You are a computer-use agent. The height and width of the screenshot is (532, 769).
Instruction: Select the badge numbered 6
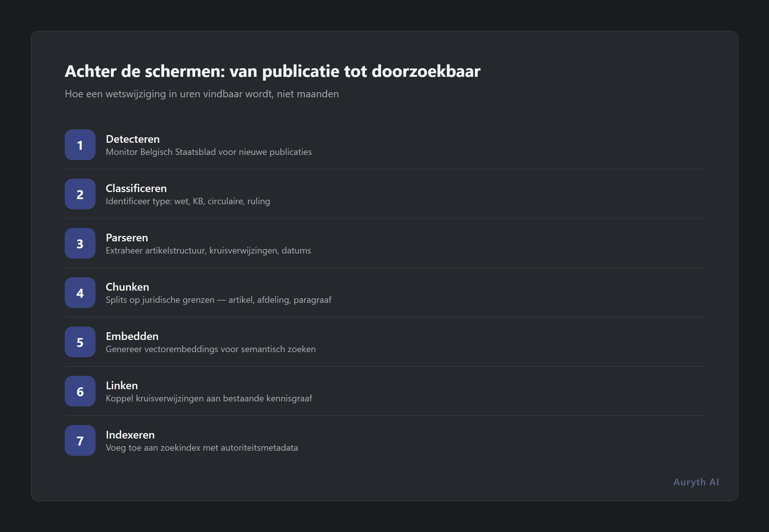coord(80,391)
